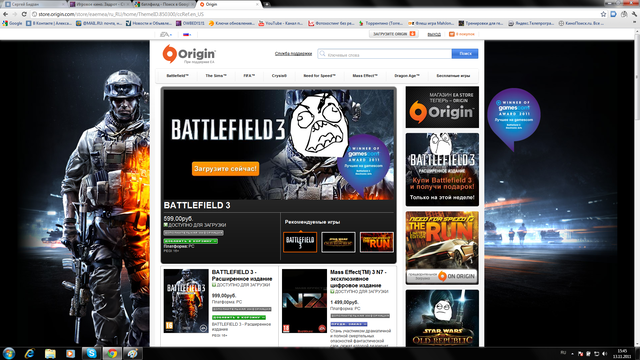Open the Служба поддержки support link
The image size is (640, 360).
click(293, 53)
